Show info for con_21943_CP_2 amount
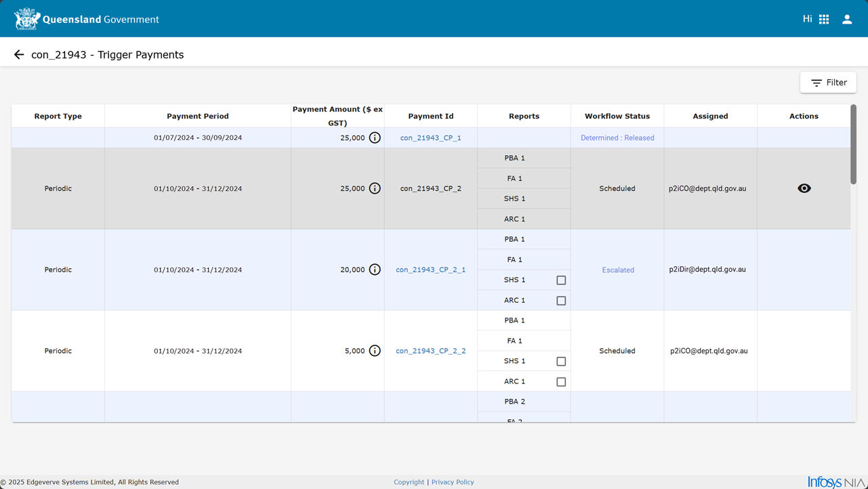The image size is (868, 489). (375, 188)
